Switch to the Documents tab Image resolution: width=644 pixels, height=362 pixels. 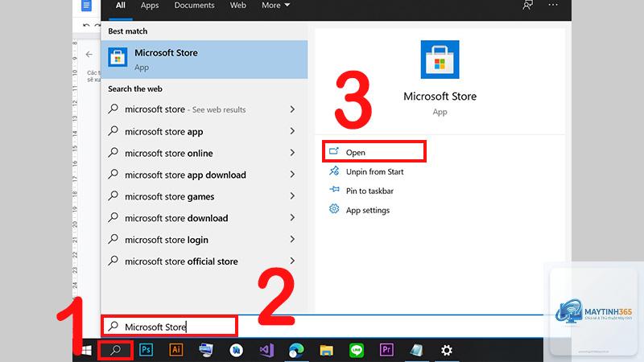(x=194, y=6)
